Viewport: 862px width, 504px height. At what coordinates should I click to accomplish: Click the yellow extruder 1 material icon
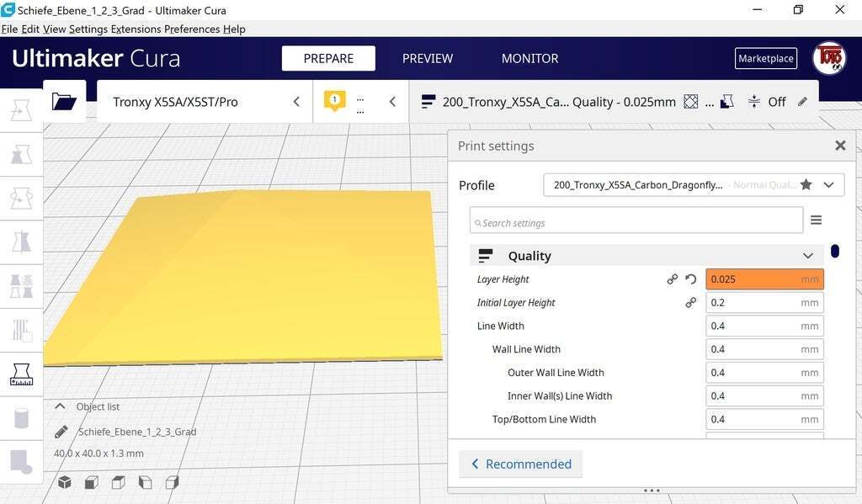[334, 101]
